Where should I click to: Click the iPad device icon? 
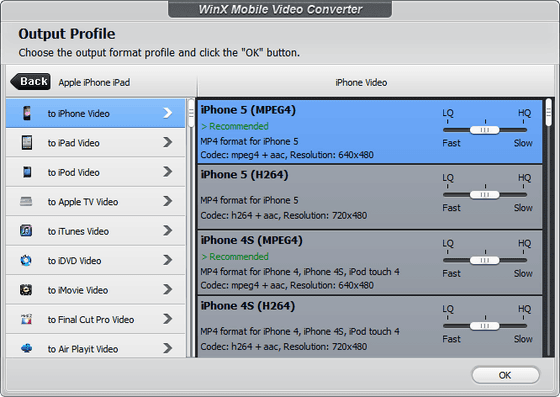[27, 142]
